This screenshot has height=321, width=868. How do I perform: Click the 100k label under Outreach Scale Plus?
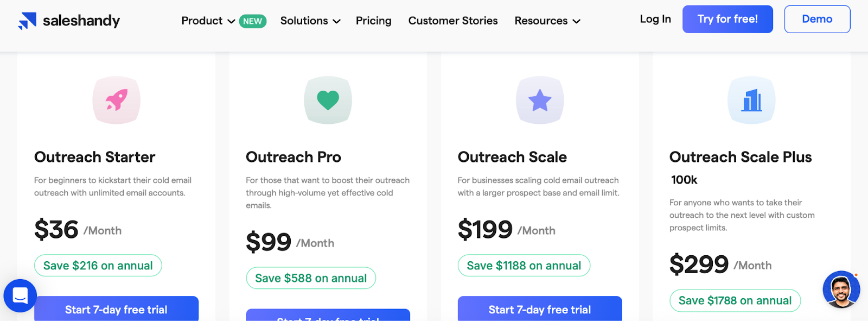685,180
